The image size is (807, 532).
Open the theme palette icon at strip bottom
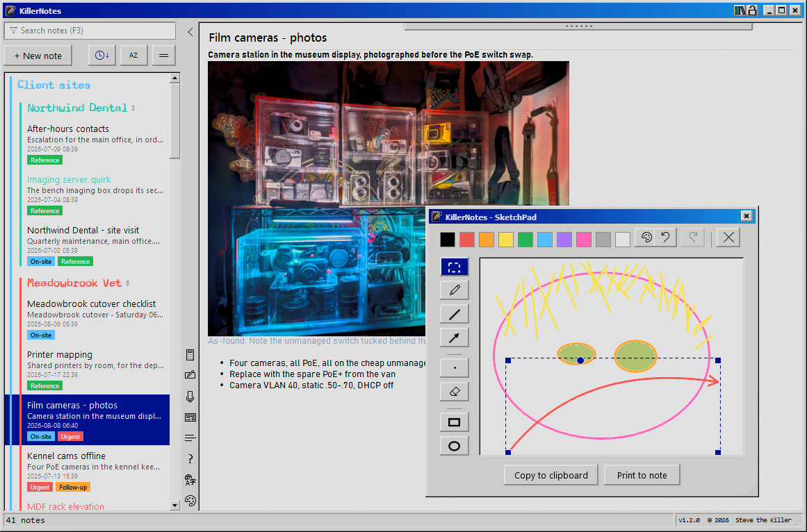point(190,501)
